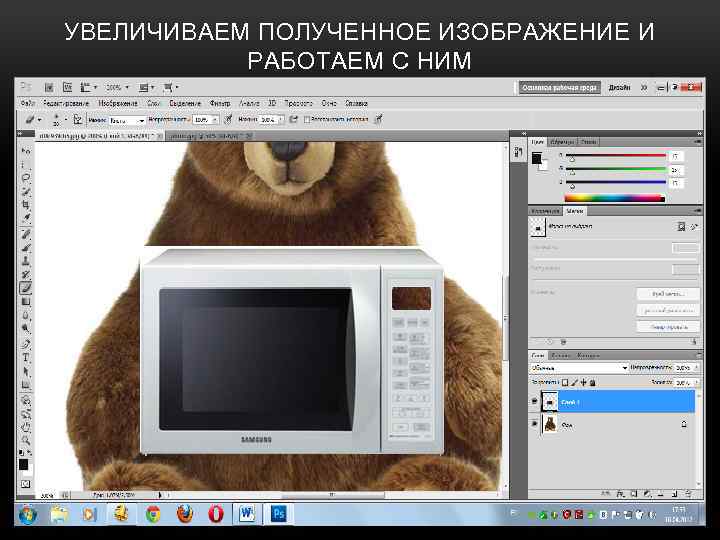Viewport: 720px width, 540px height.
Task: Click the delete layer trash icon
Action: coord(688,494)
